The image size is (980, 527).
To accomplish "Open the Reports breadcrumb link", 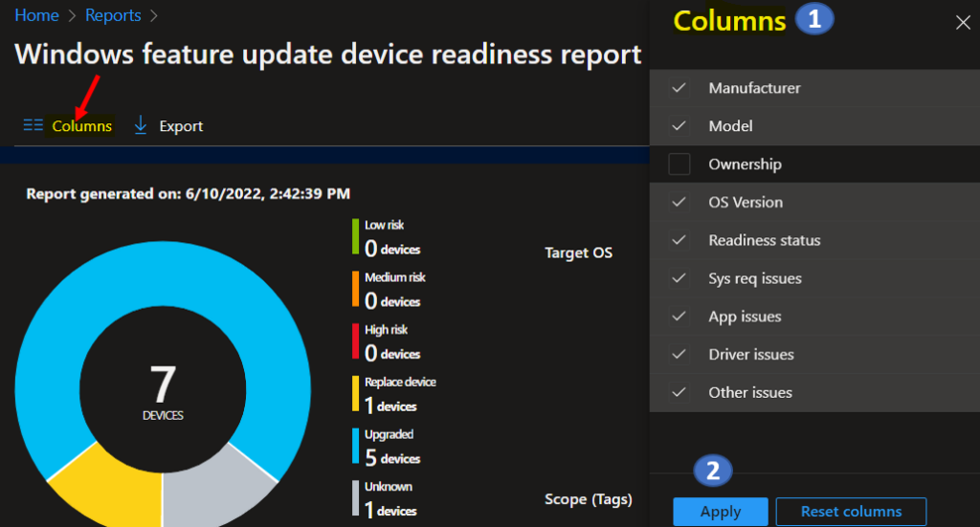I will tap(113, 15).
